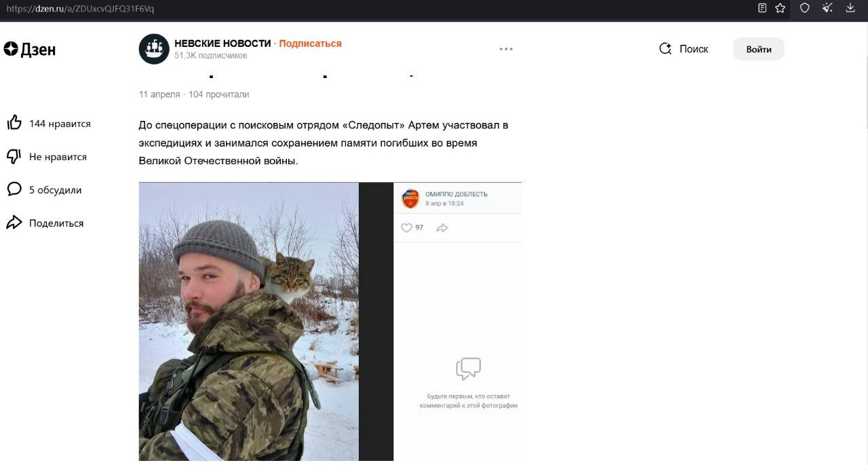Click the Войти login button
This screenshot has height=465, width=868.
[x=759, y=49]
